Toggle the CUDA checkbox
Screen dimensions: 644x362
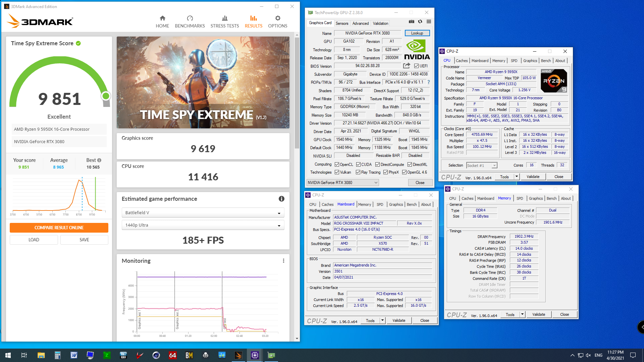click(x=358, y=165)
